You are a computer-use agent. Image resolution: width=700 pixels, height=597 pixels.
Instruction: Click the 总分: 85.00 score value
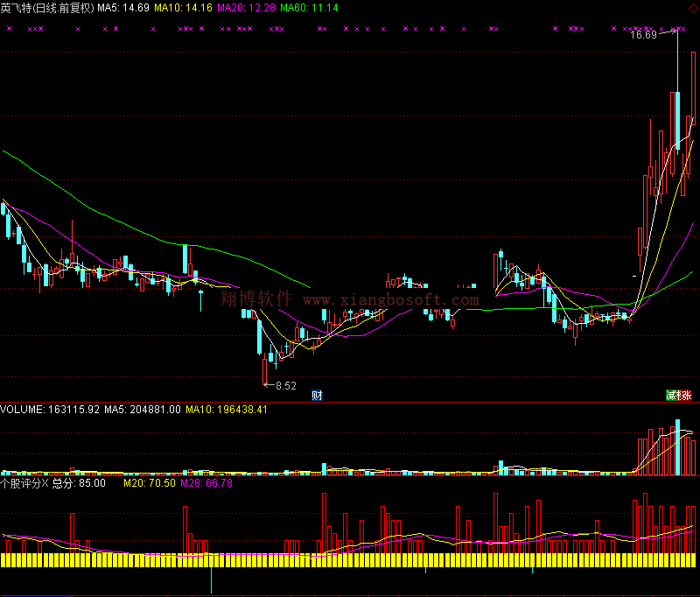pyautogui.click(x=80, y=482)
